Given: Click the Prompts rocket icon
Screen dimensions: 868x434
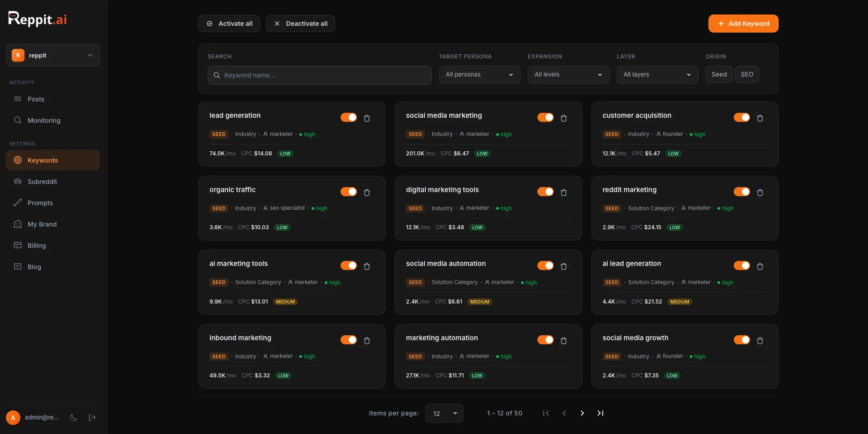Looking at the screenshot, I should pos(17,203).
